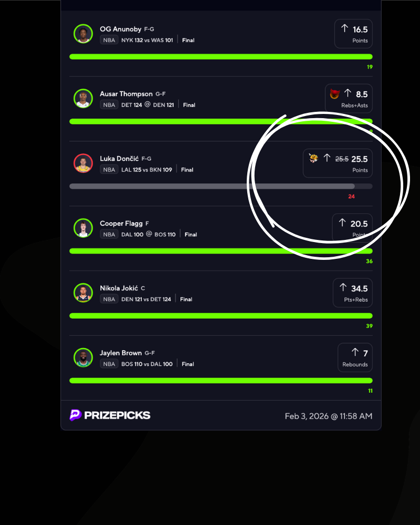
Task: Click the up arrow beside 7 Rebounds
Action: pyautogui.click(x=355, y=352)
